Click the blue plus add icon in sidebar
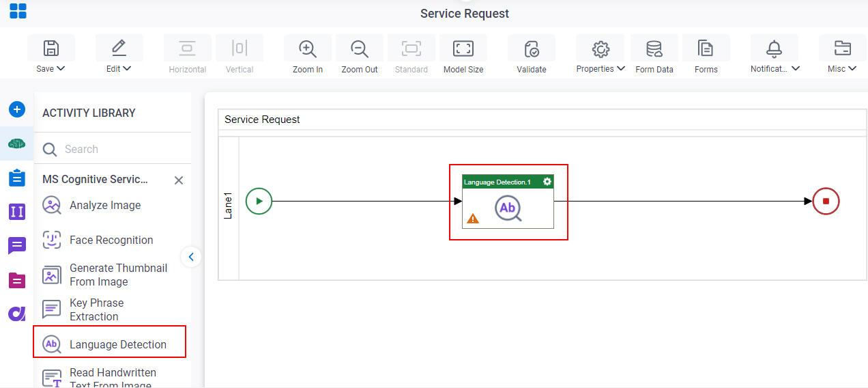 coord(17,109)
